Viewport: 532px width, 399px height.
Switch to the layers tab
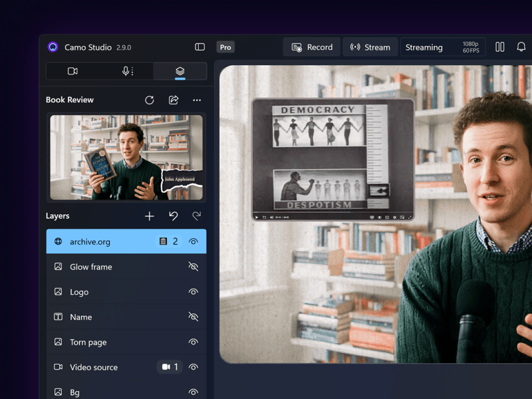coord(180,71)
